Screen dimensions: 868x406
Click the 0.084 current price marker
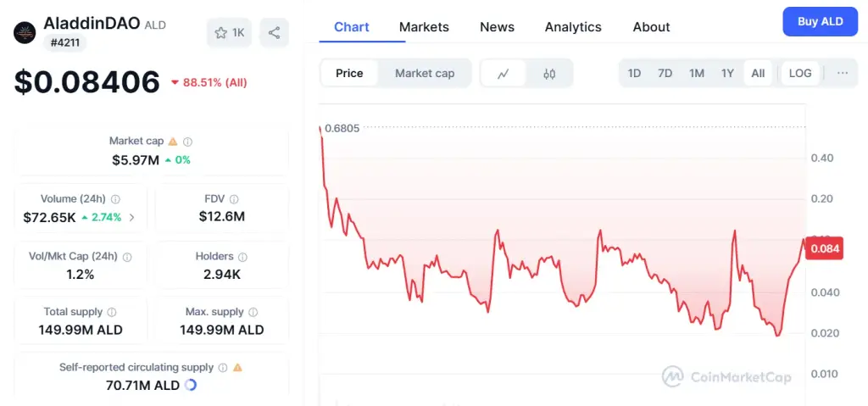(x=824, y=248)
